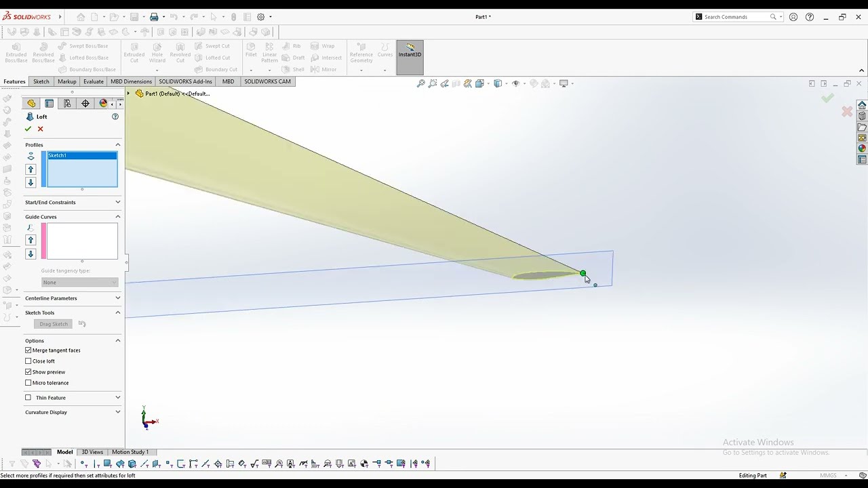This screenshot has height=488, width=868.
Task: Uncheck Merge tangent faces
Action: pos(28,350)
